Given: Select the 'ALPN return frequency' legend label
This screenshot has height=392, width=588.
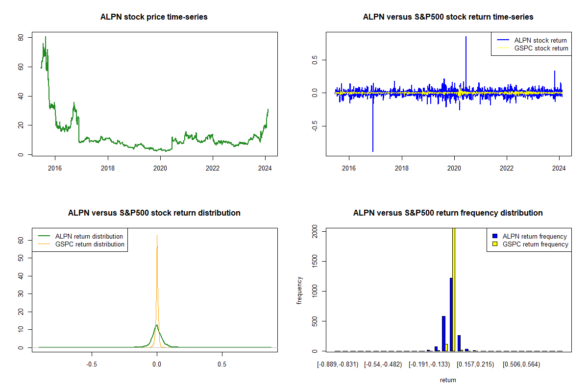Looking at the screenshot, I should tap(535, 236).
